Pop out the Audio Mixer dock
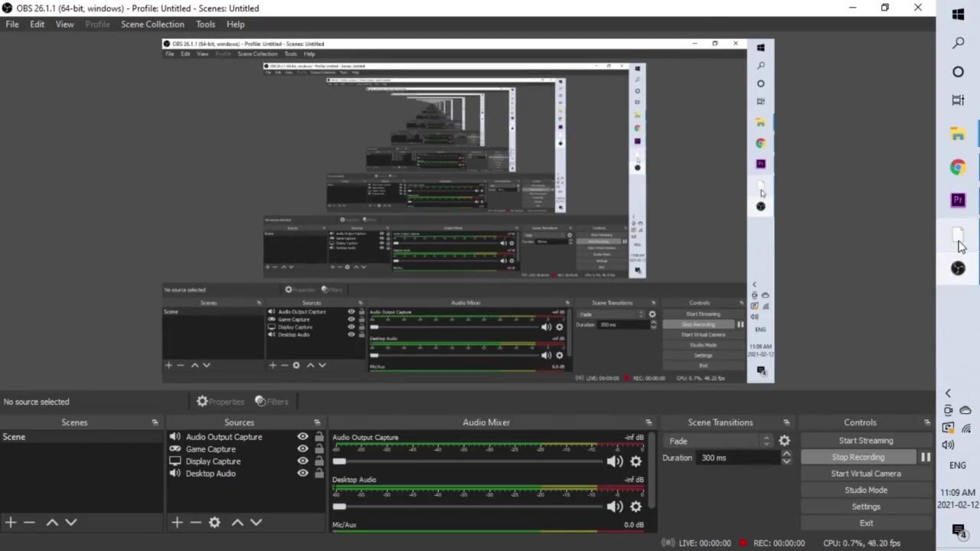 point(648,422)
